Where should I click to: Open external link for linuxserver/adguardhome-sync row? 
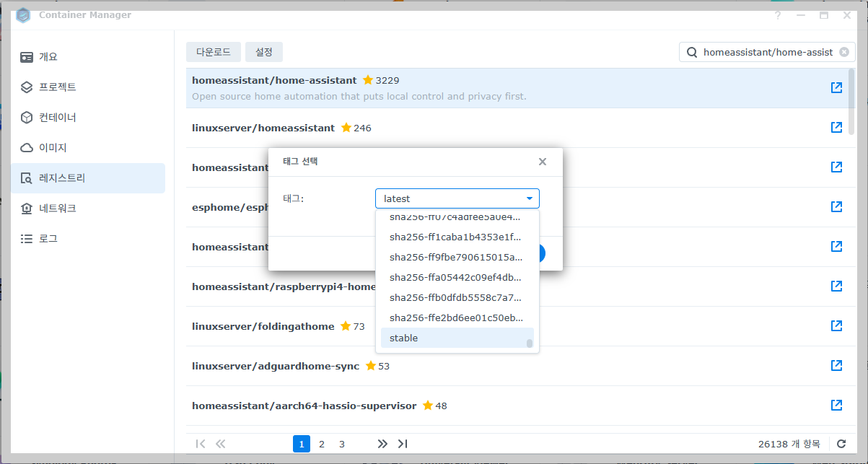[x=836, y=365]
